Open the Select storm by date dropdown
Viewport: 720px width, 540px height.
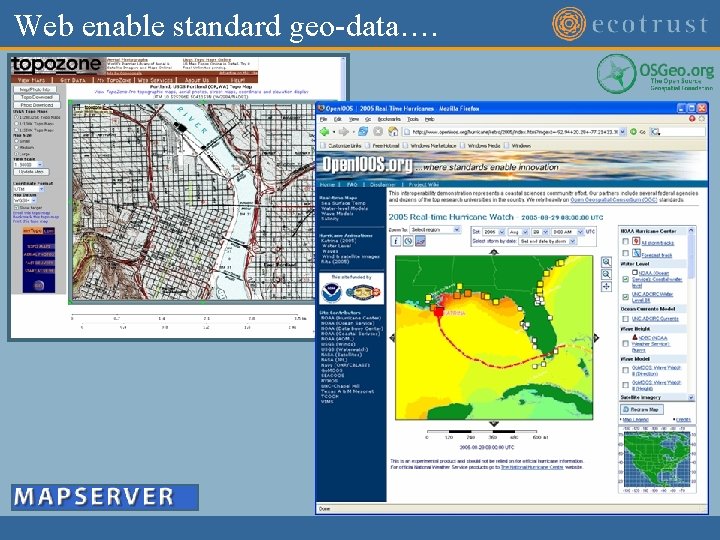[x=547, y=241]
